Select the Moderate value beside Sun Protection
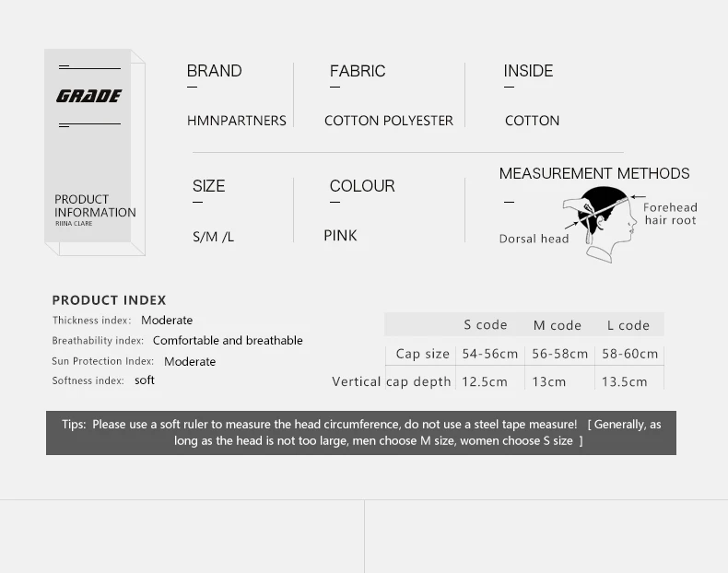The height and width of the screenshot is (573, 728). (x=190, y=361)
